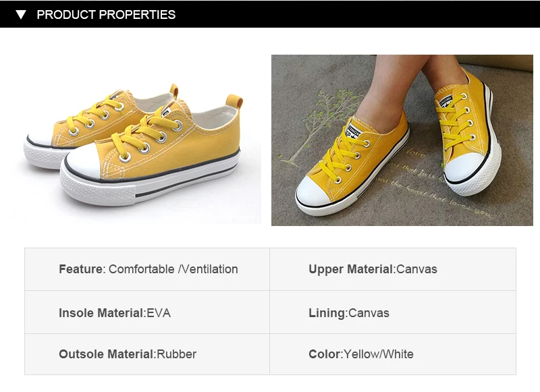Click the Yellow/White color value text
The width and height of the screenshot is (540, 392).
379,354
